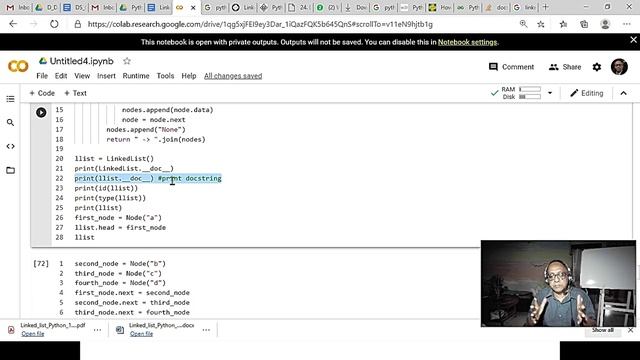The width and height of the screenshot is (640, 360).
Task: Open file link for the docx download
Action: pos(141,333)
